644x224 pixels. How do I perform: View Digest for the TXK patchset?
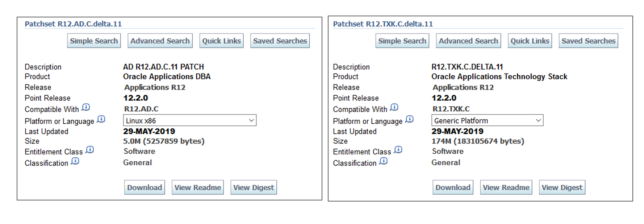tap(562, 187)
